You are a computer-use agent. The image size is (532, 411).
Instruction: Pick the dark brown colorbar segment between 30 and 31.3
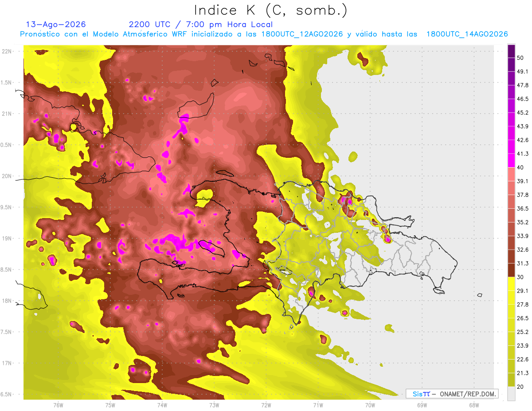click(512, 270)
